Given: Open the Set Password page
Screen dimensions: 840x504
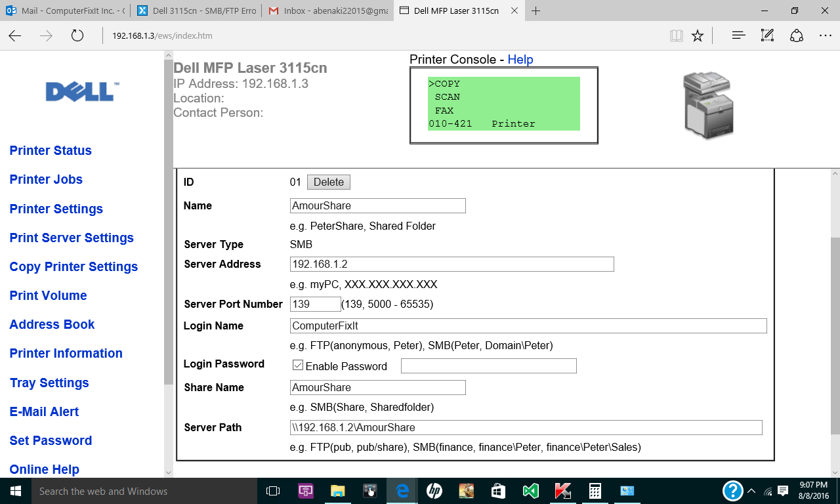Looking at the screenshot, I should pyautogui.click(x=51, y=440).
